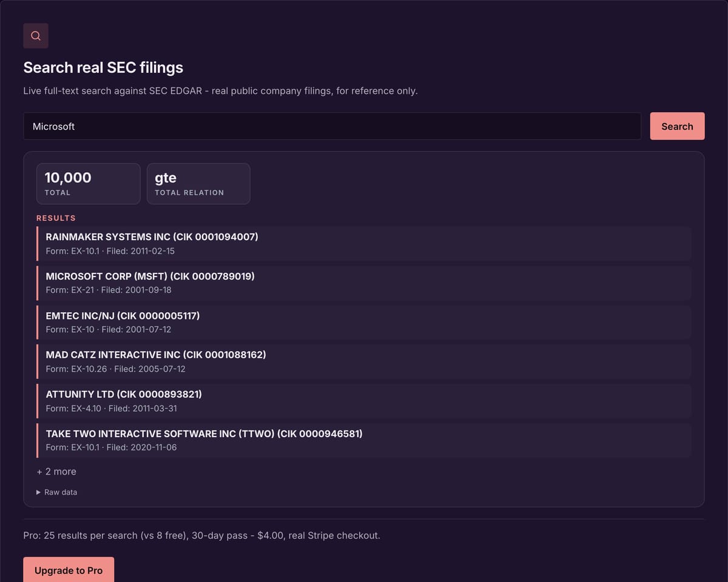Focus the Microsoft search query field
The width and height of the screenshot is (728, 582).
[332, 126]
